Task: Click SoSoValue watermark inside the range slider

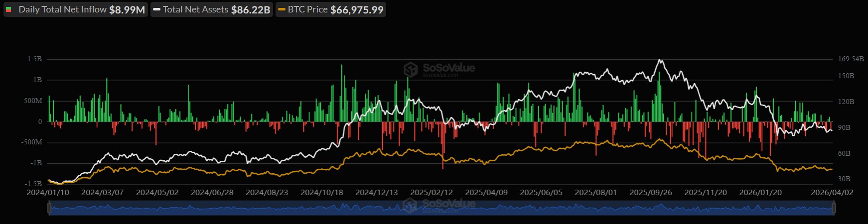Action: pos(439,205)
